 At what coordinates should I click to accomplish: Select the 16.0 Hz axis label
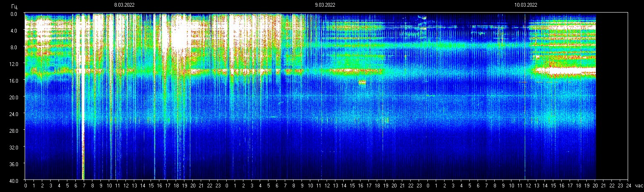coord(14,80)
